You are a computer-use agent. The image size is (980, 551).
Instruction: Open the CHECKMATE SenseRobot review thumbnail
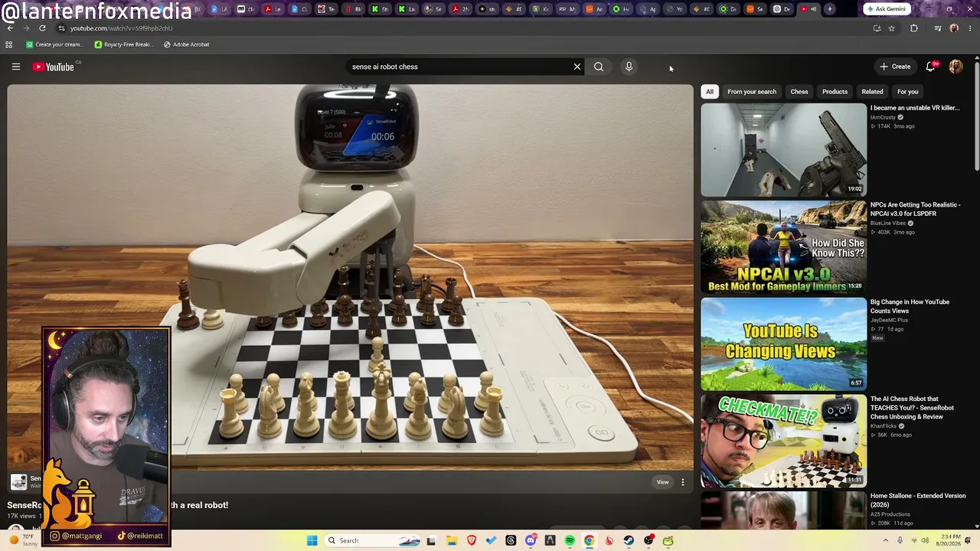[x=784, y=442]
